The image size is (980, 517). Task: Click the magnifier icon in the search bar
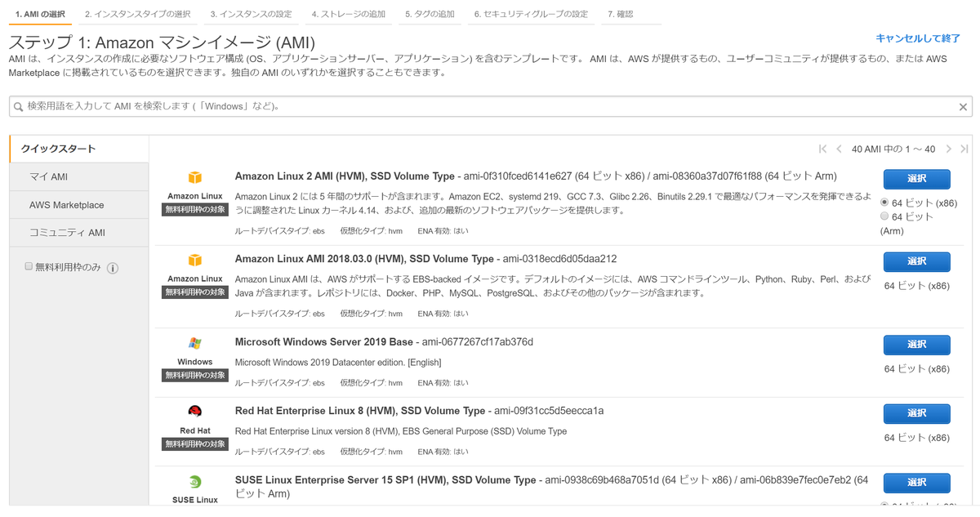(x=18, y=106)
